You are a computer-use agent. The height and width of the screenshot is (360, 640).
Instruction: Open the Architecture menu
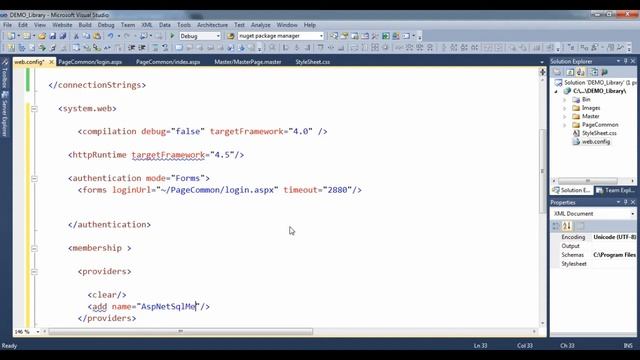pyautogui.click(x=212, y=25)
